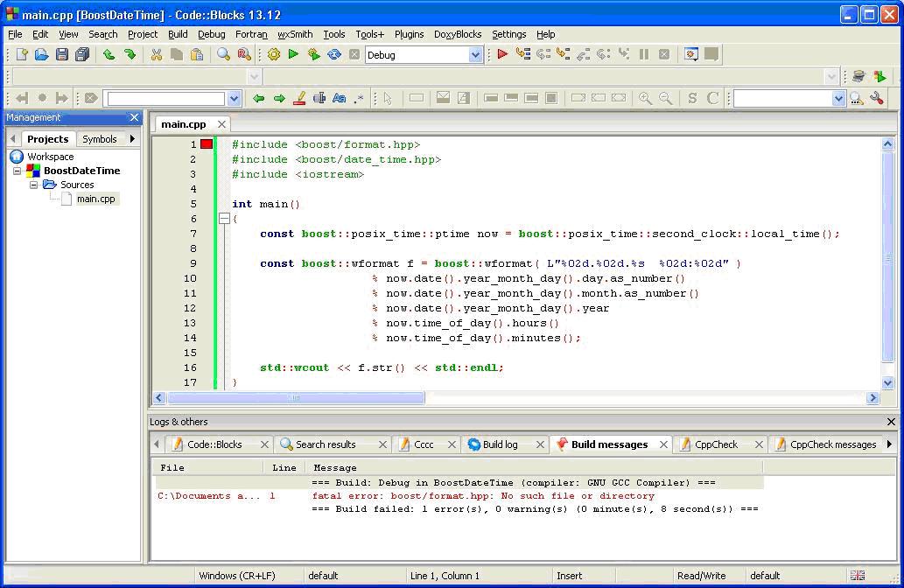Click the debugger Next line icon
This screenshot has height=588, width=904.
543,55
